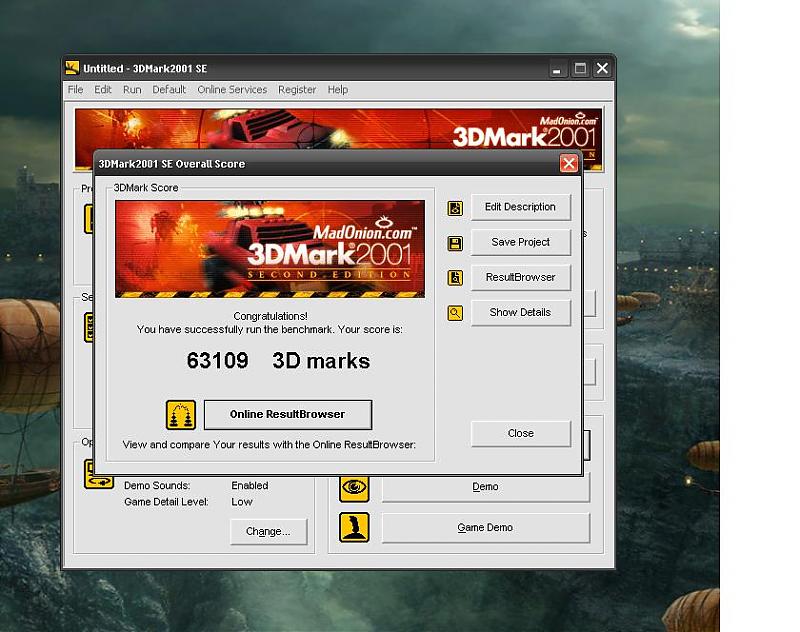Click the 'Demo Sounds:' label
The height and width of the screenshot is (632, 800).
click(x=157, y=486)
